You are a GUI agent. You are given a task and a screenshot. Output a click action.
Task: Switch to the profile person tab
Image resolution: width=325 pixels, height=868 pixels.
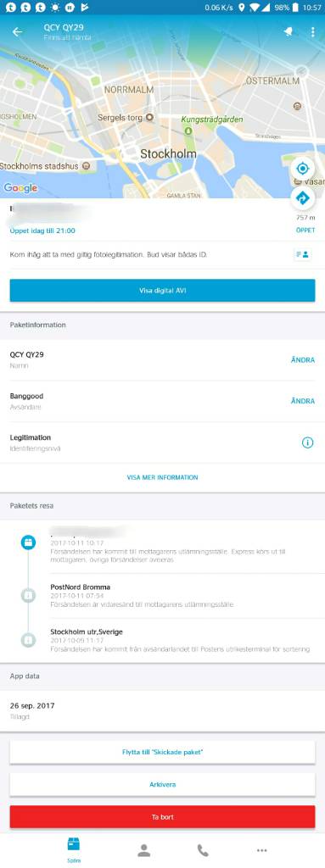click(144, 851)
